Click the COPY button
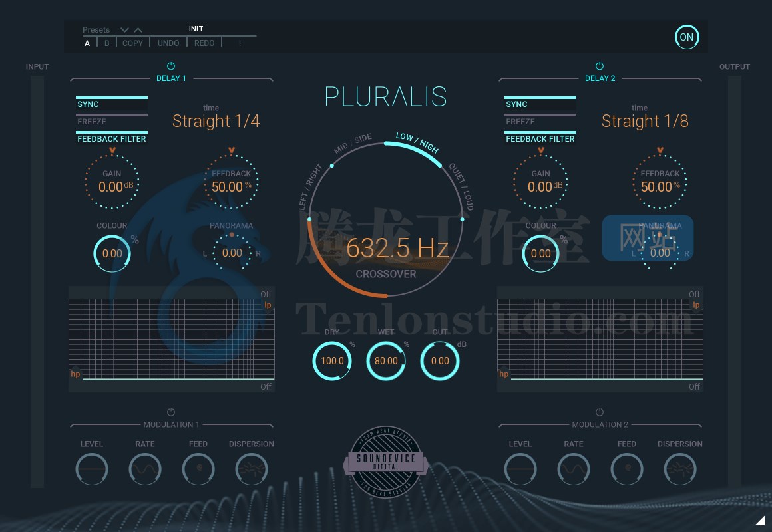The height and width of the screenshot is (532, 772). tap(132, 43)
